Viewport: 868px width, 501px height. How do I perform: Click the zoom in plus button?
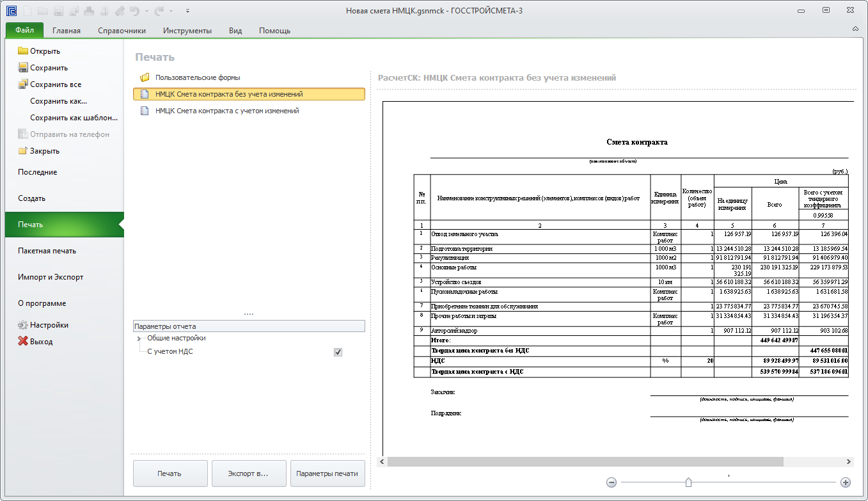coord(846,482)
